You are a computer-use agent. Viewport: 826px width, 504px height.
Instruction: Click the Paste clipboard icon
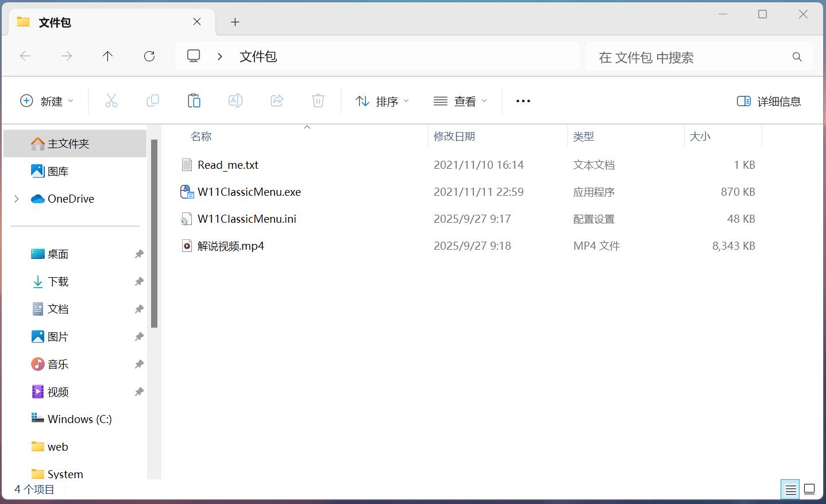(194, 101)
